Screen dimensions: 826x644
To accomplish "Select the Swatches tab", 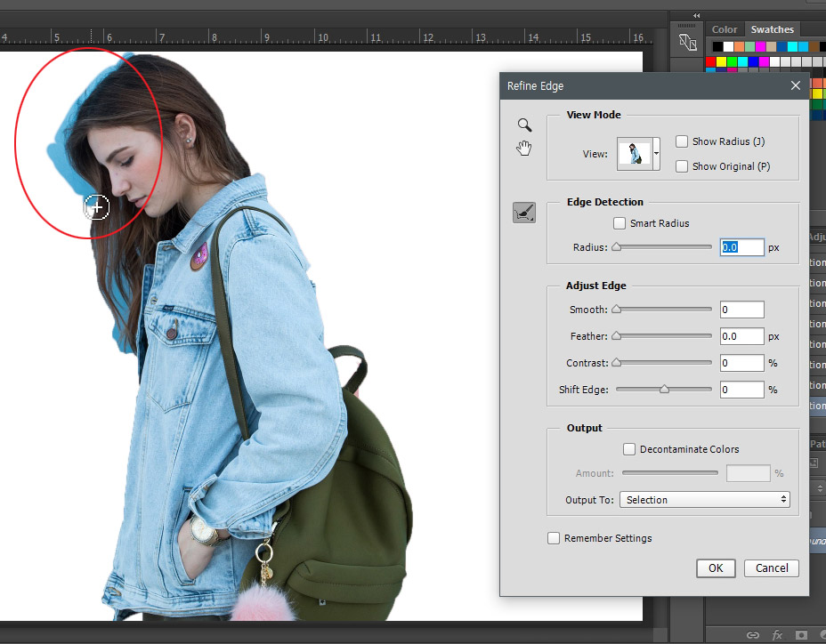I will [x=773, y=29].
